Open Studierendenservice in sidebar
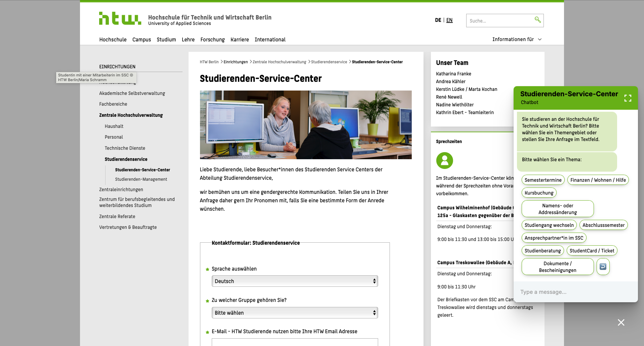 pyautogui.click(x=126, y=159)
